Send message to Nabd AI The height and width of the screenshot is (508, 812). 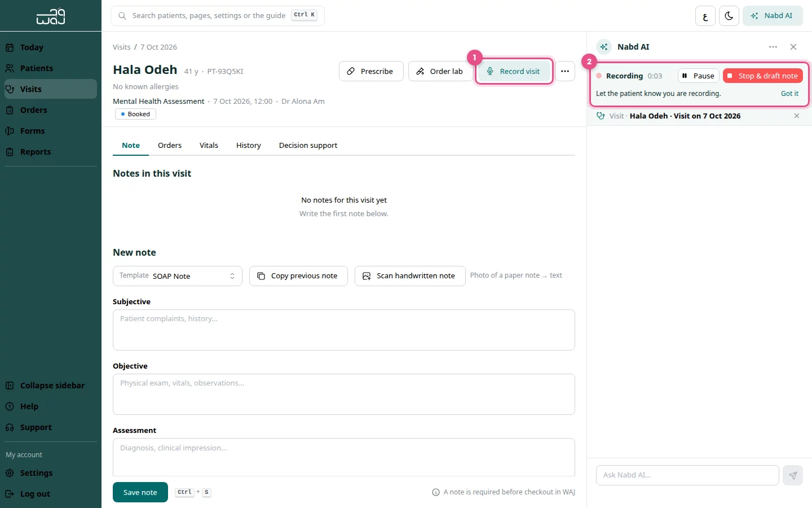[x=793, y=475]
